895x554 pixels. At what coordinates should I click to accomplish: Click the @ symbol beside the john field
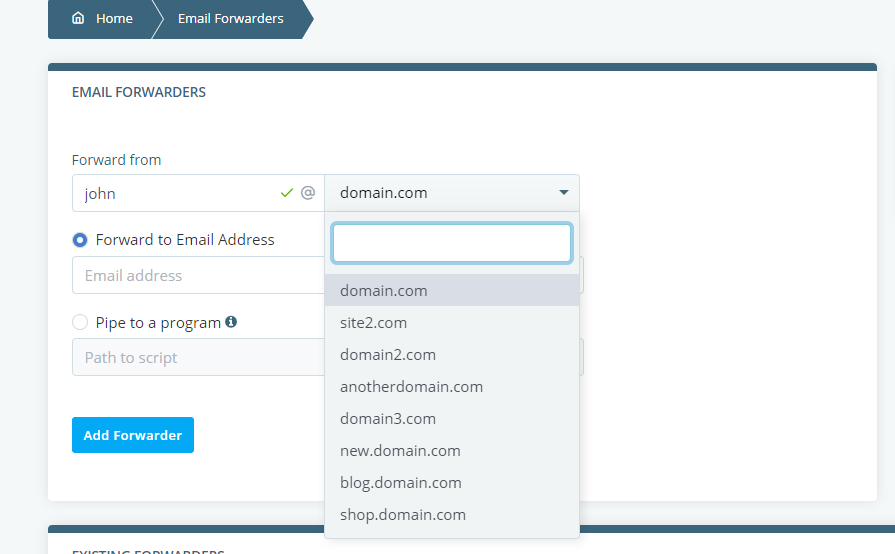(308, 193)
